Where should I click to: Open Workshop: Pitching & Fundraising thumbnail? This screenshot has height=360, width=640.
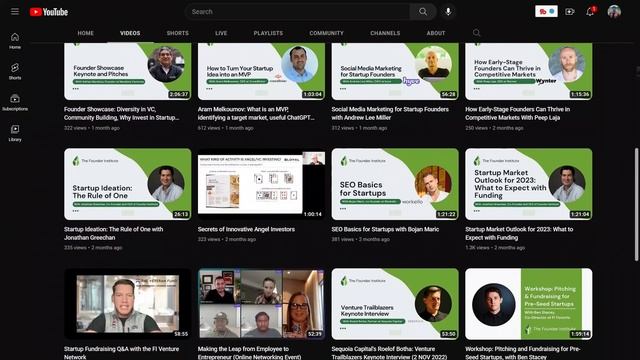[529, 304]
